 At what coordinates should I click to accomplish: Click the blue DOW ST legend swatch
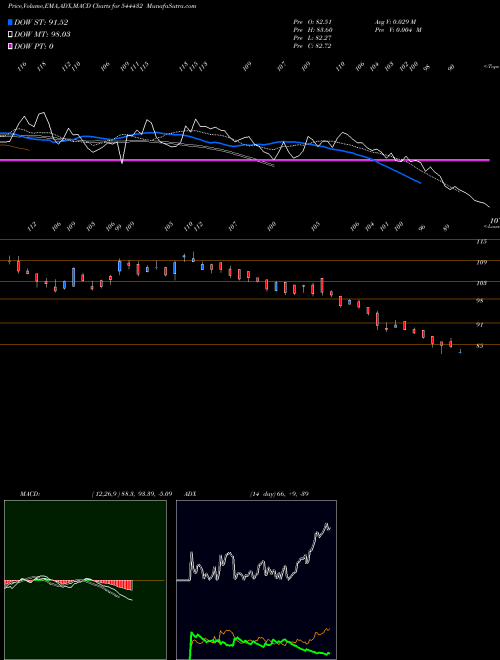tap(10, 22)
